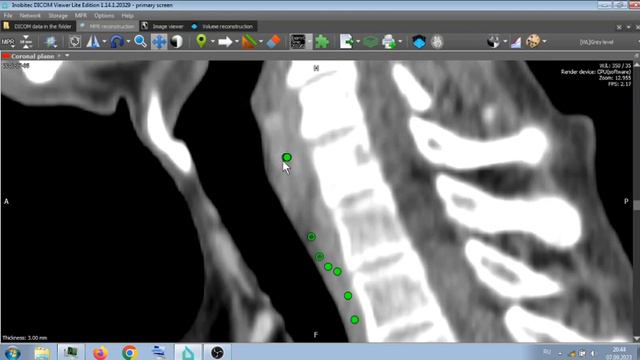The width and height of the screenshot is (640, 360).
Task: Click the color palette icon
Action: pos(533,42)
